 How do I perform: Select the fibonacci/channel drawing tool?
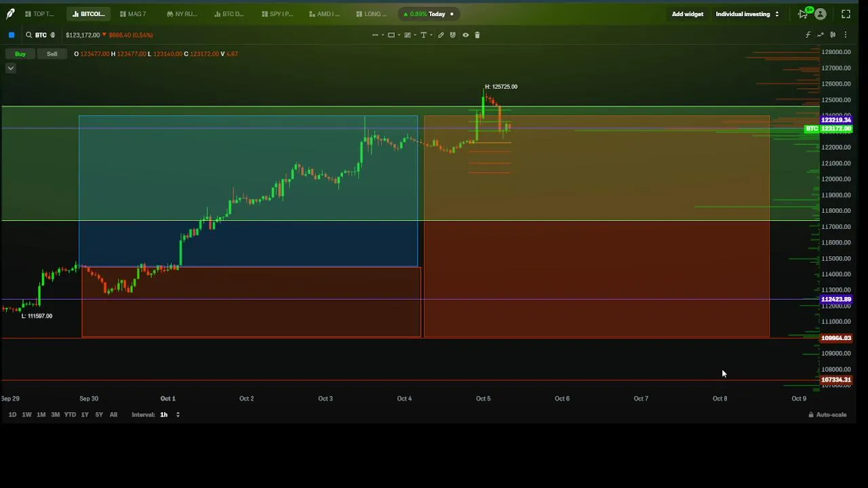[408, 35]
